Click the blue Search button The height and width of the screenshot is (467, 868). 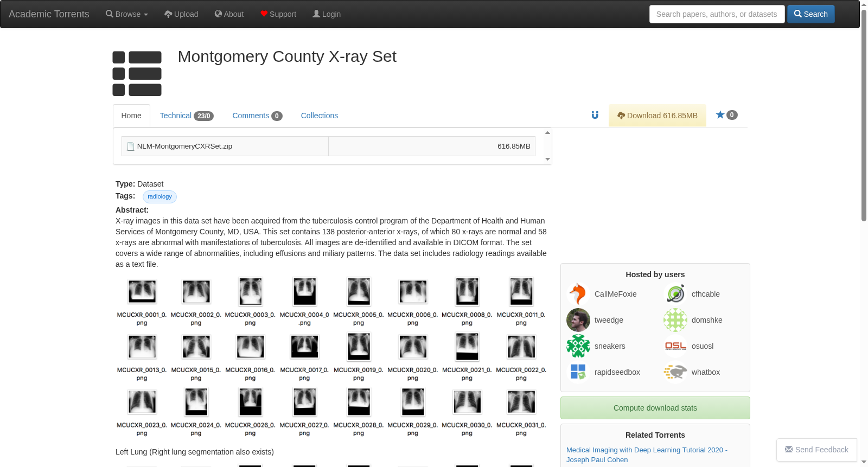tap(811, 14)
